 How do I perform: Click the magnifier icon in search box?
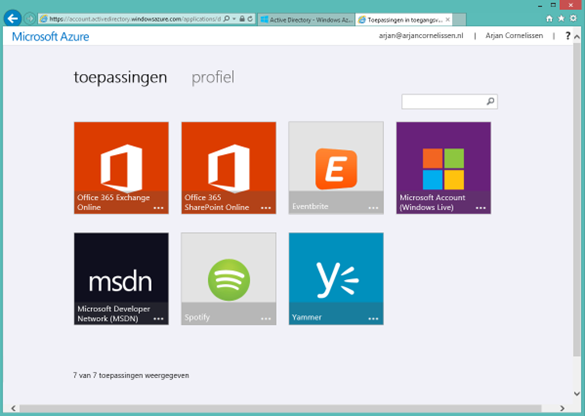pos(491,101)
